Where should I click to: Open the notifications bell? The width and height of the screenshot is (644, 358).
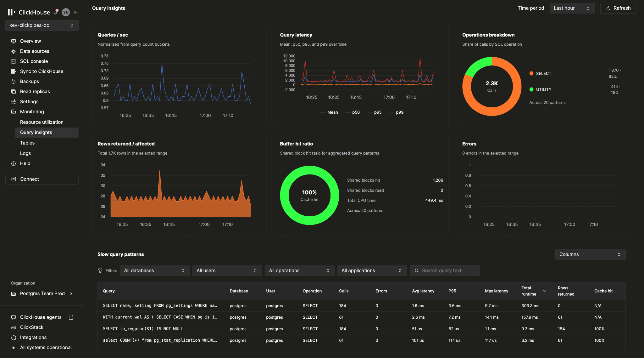[x=56, y=12]
